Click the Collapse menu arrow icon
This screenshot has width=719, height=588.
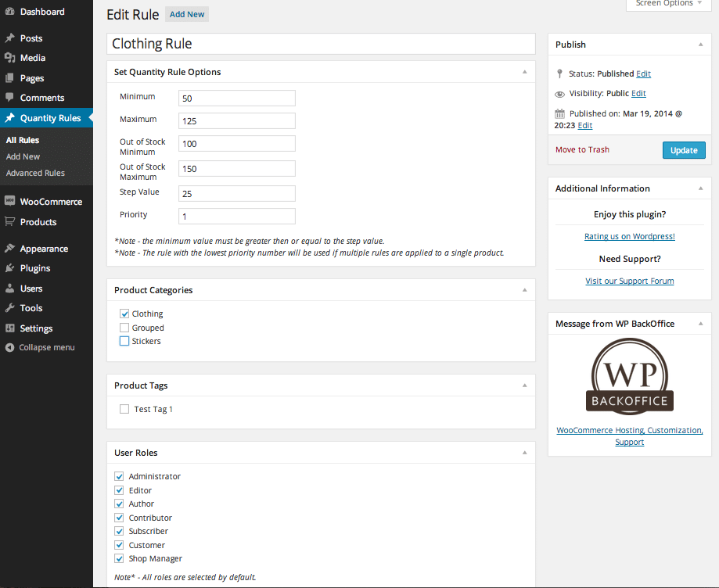click(x=9, y=347)
